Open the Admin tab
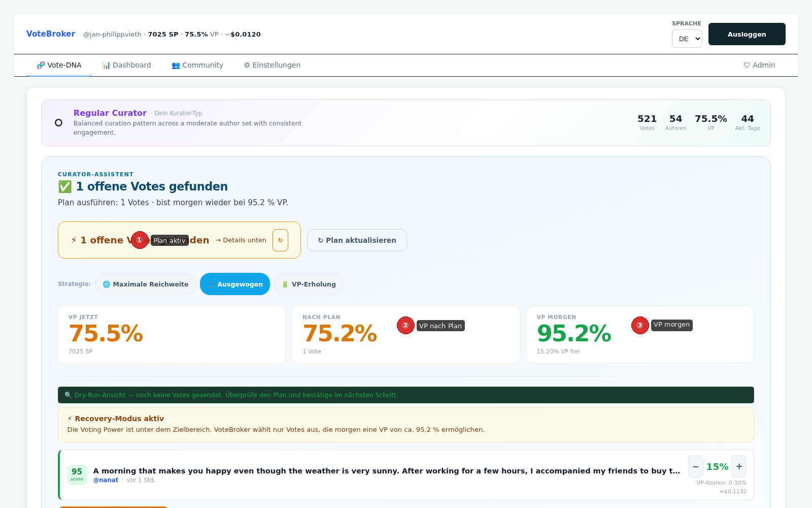The image size is (812, 508). coord(759,65)
